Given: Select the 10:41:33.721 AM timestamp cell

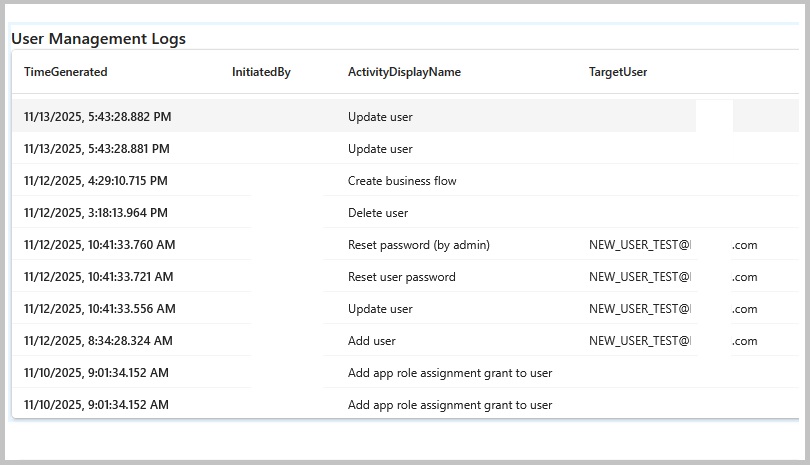Looking at the screenshot, I should 99,277.
